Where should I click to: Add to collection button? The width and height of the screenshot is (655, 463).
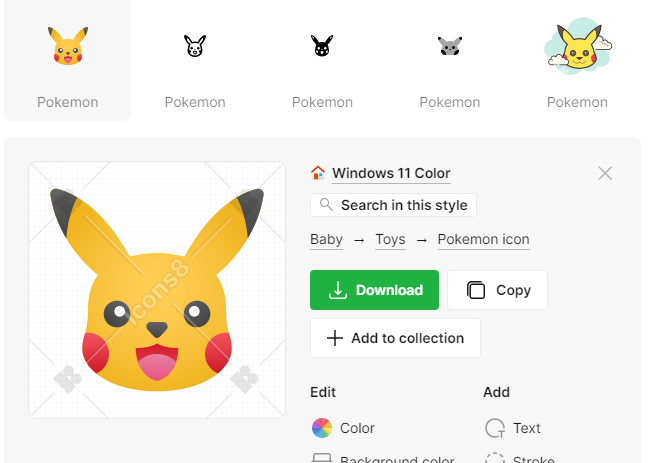pyautogui.click(x=395, y=338)
